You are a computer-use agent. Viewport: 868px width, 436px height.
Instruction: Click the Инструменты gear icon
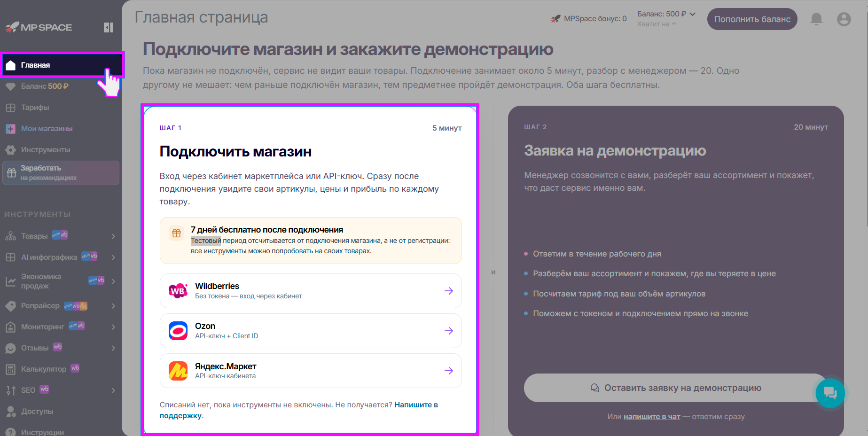(11, 150)
